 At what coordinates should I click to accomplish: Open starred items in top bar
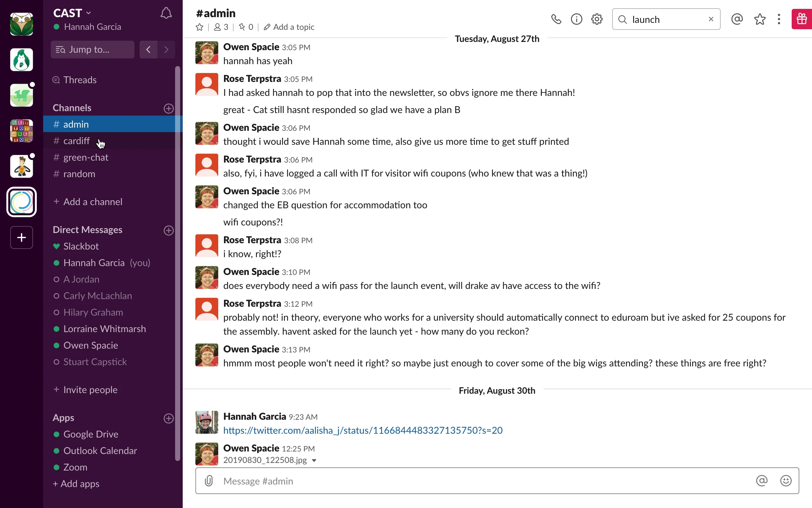click(x=760, y=19)
